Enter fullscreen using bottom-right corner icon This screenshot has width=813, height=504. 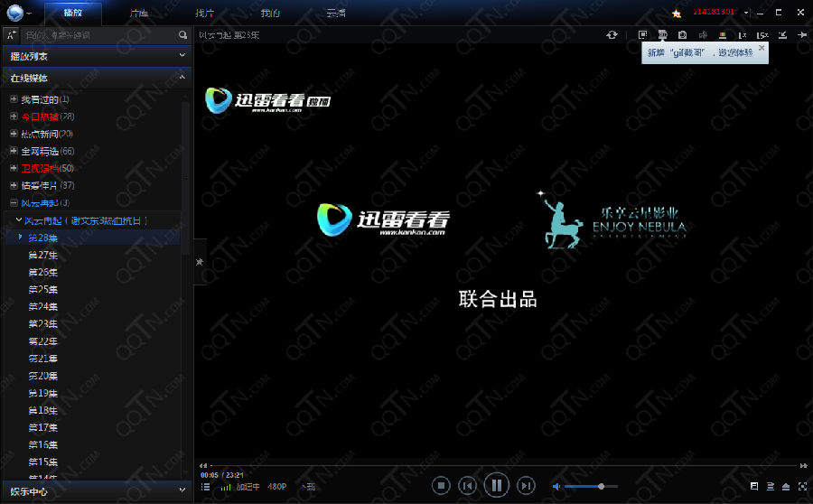(801, 487)
